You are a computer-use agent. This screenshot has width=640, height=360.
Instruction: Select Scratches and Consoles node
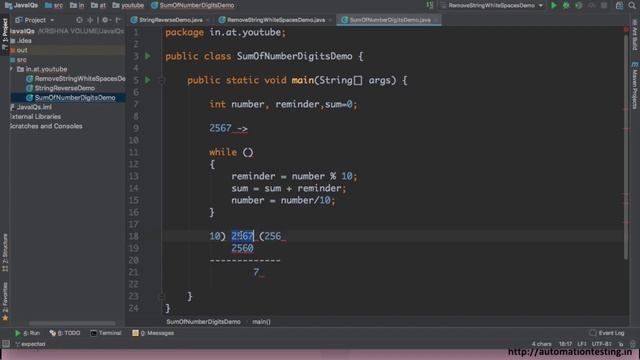[46, 126]
